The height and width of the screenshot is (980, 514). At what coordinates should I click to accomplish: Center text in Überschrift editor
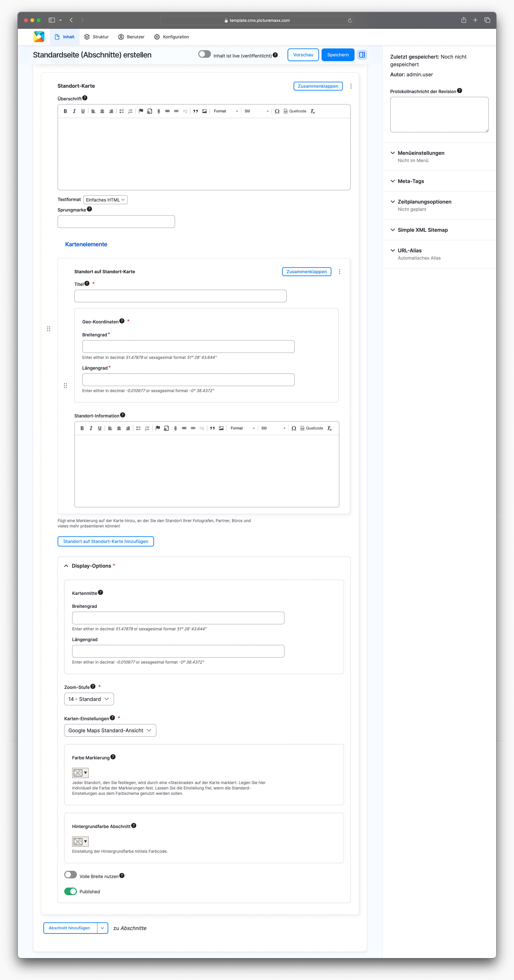(x=102, y=111)
